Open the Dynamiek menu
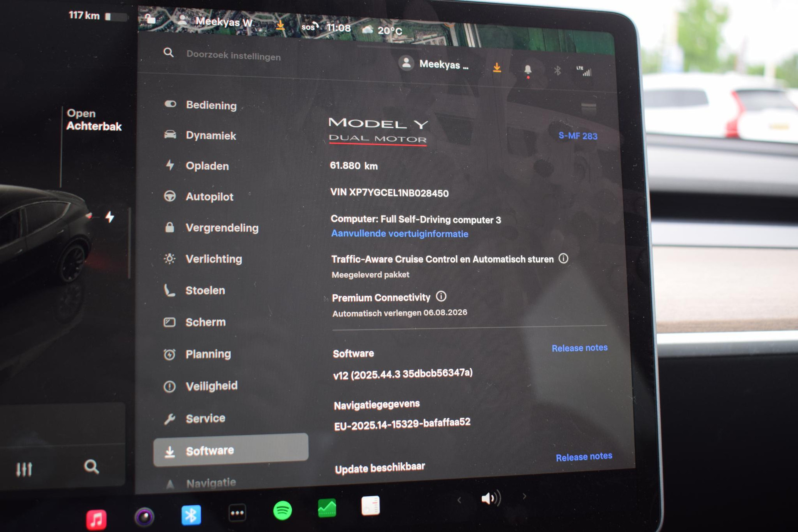The height and width of the screenshot is (532, 798). 200,135
